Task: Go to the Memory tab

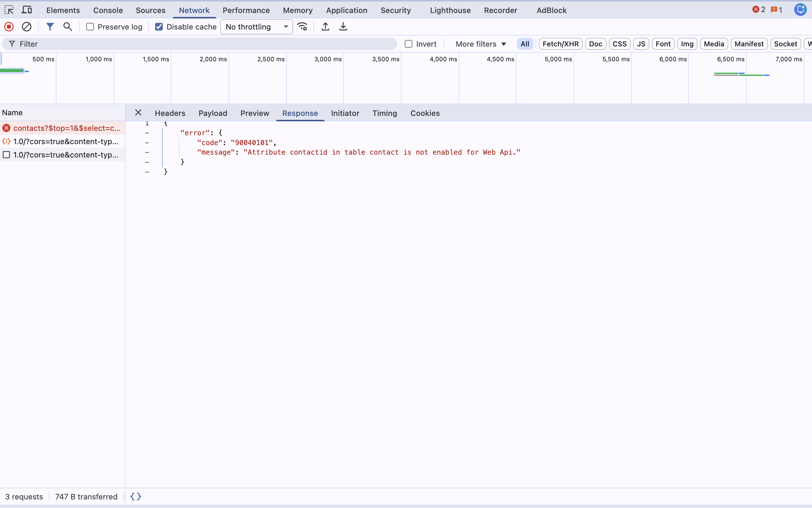Action: pyautogui.click(x=298, y=10)
